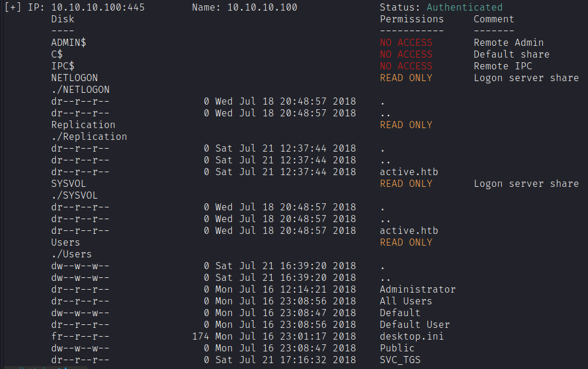
Task: Click the Authenticated status text
Action: pyautogui.click(x=465, y=7)
